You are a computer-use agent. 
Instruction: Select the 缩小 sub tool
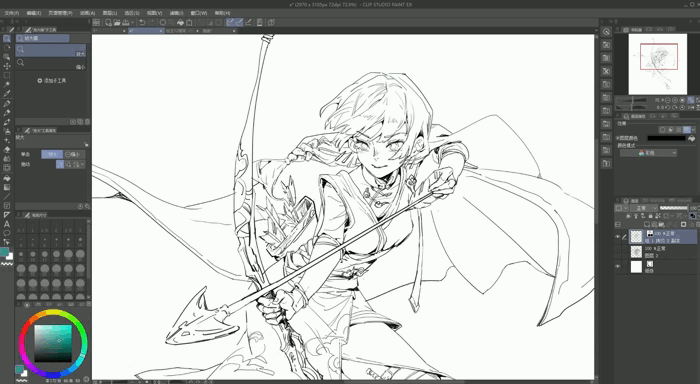51,64
